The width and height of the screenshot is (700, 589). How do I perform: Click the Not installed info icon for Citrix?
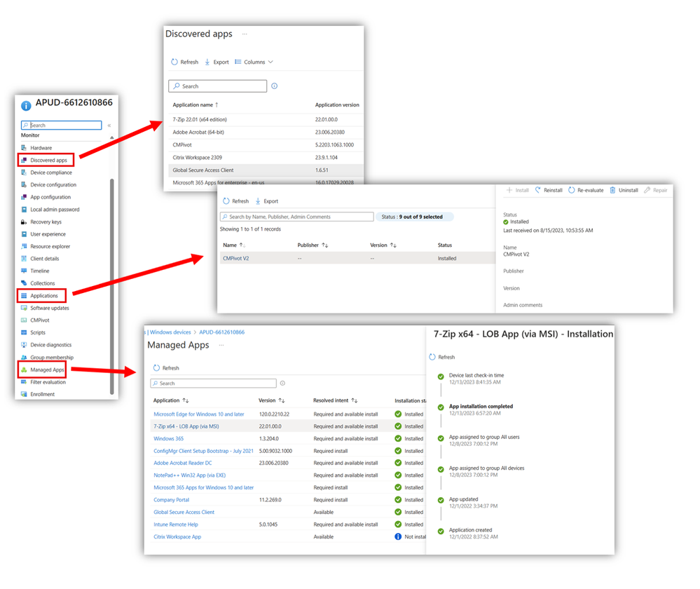coord(398,536)
